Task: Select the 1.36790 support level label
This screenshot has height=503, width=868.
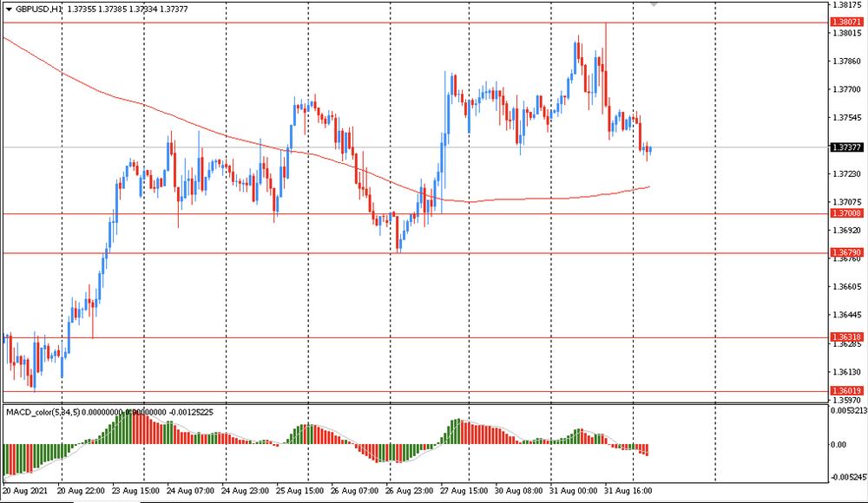Action: tap(846, 253)
